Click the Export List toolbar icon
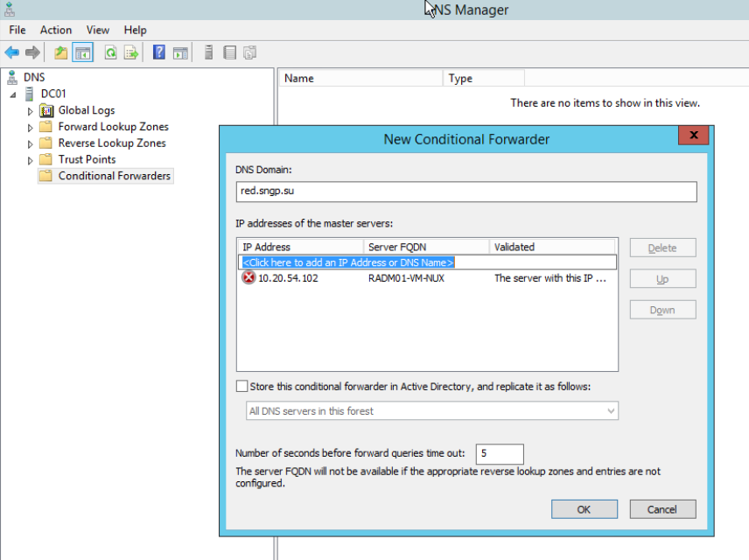 pyautogui.click(x=131, y=52)
